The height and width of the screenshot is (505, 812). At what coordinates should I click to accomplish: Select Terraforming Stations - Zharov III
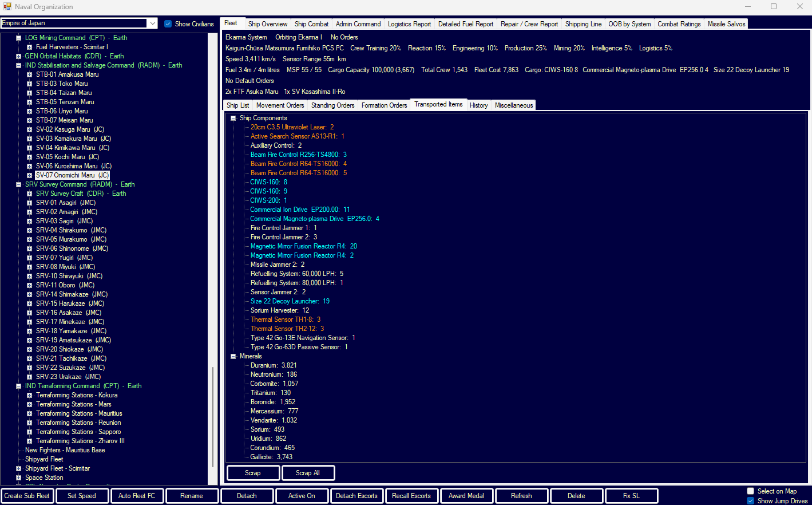coord(80,441)
